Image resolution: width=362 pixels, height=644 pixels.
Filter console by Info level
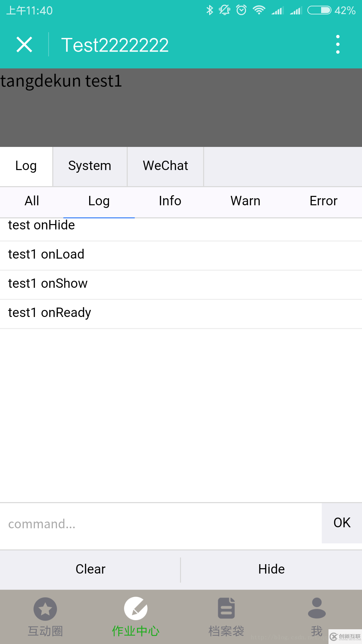pyautogui.click(x=170, y=201)
